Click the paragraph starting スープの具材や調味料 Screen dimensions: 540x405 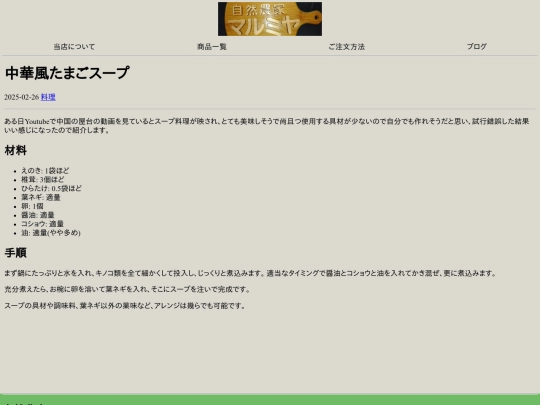point(125,306)
